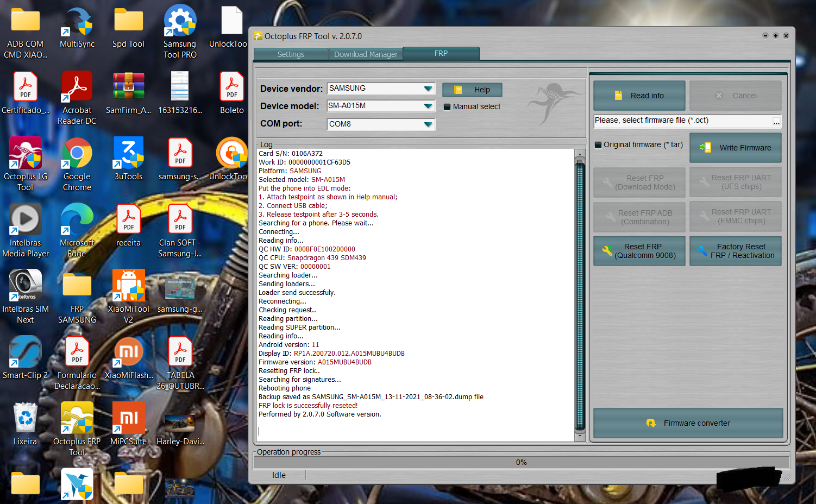The width and height of the screenshot is (816, 504).
Task: Launch the MiPCSuite shortcut
Action: point(129,425)
